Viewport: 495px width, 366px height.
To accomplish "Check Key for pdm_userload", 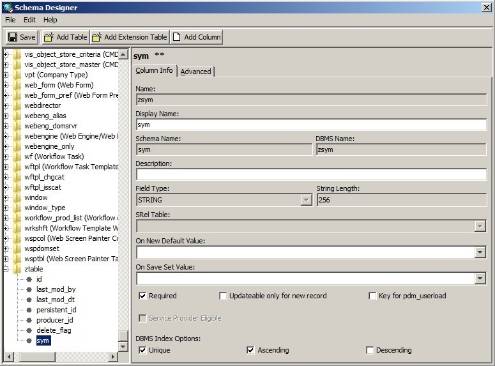I will 372,296.
